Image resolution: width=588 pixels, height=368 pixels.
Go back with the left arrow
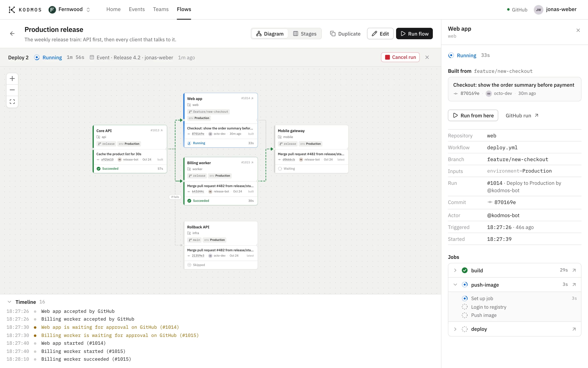click(12, 34)
